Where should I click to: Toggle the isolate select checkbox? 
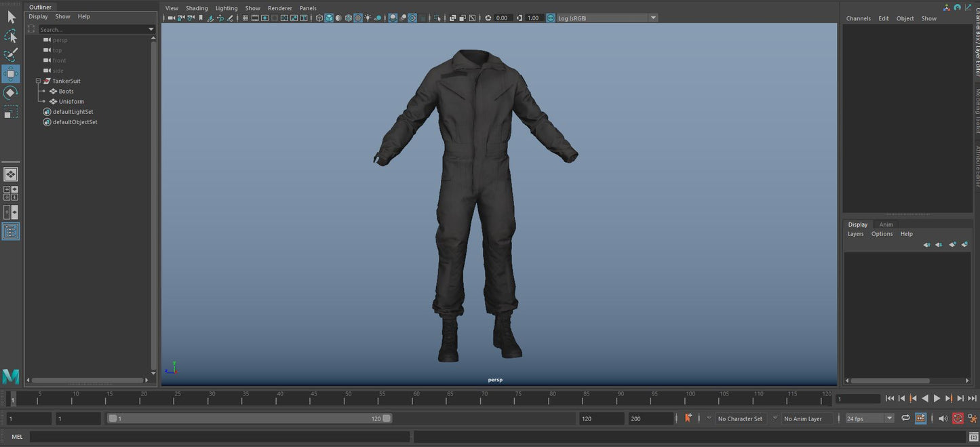pos(437,18)
